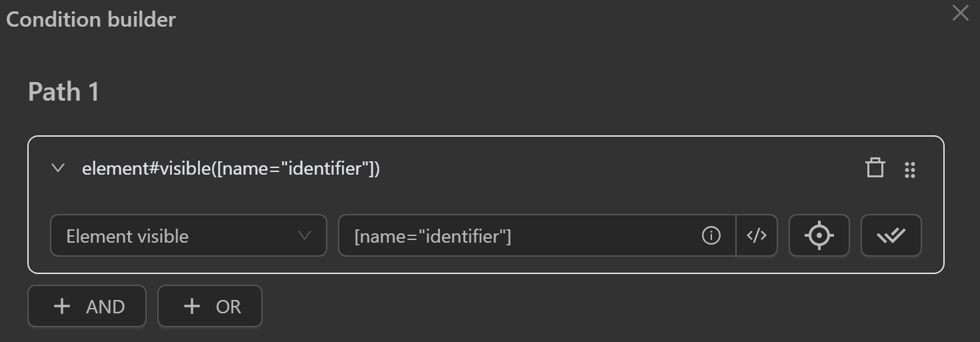Screen dimensions: 980x342
Task: Click the info icon in selector field
Action: tap(711, 235)
